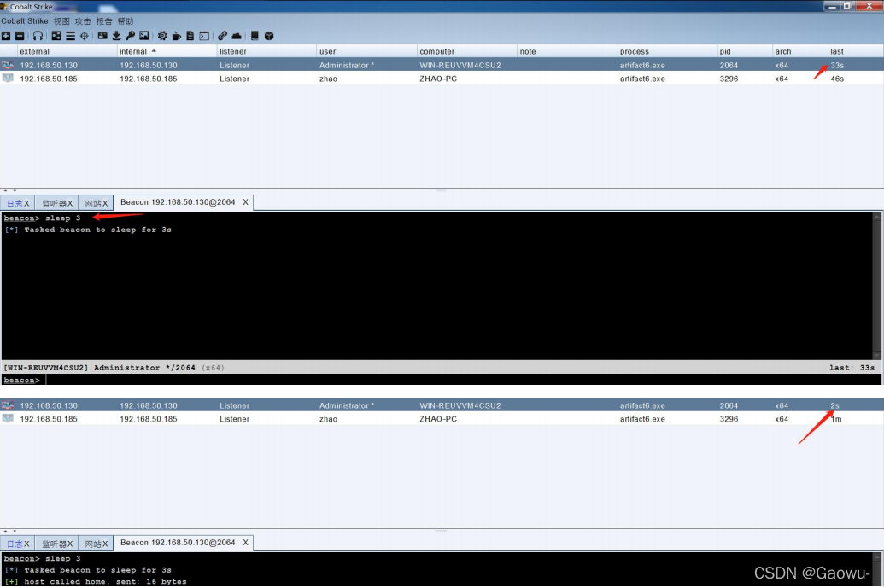Switch to the 监听器 tab in upper panel
884x588 pixels.
click(54, 203)
